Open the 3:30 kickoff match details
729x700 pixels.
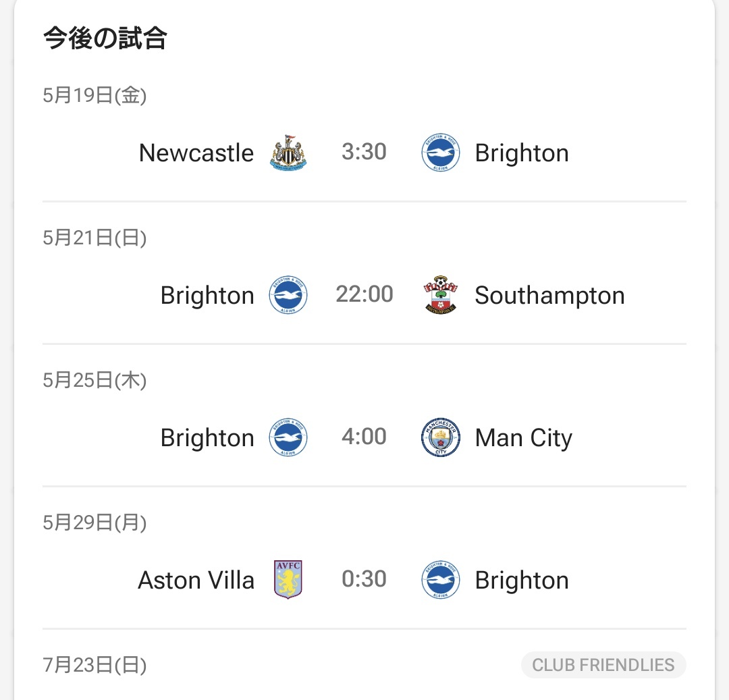(x=364, y=152)
